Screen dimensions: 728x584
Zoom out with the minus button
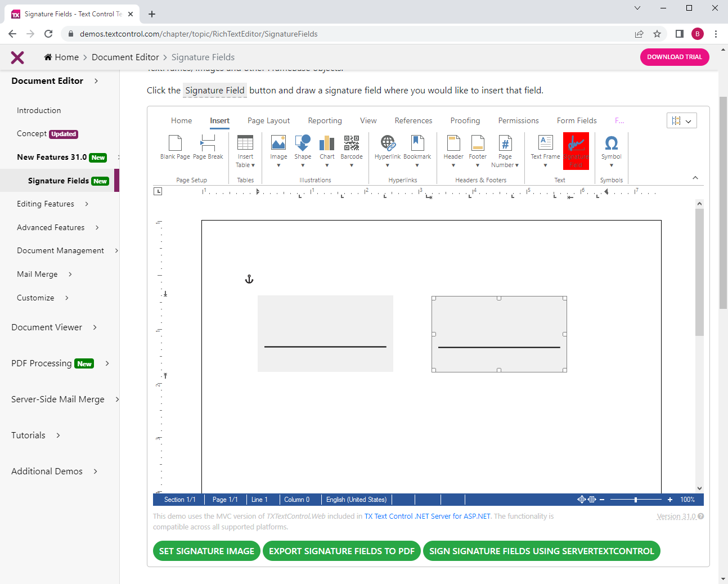(602, 500)
